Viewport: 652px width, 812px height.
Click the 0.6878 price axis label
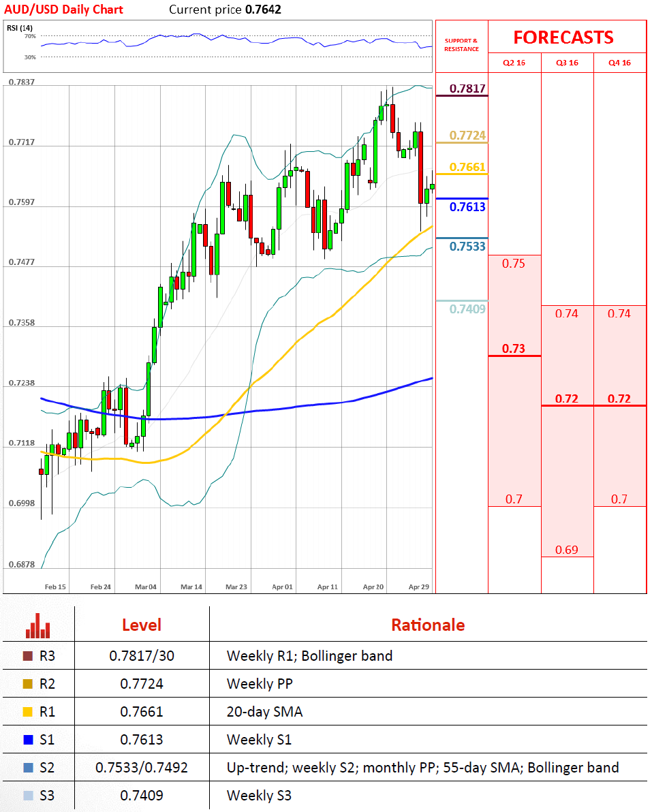coord(22,565)
